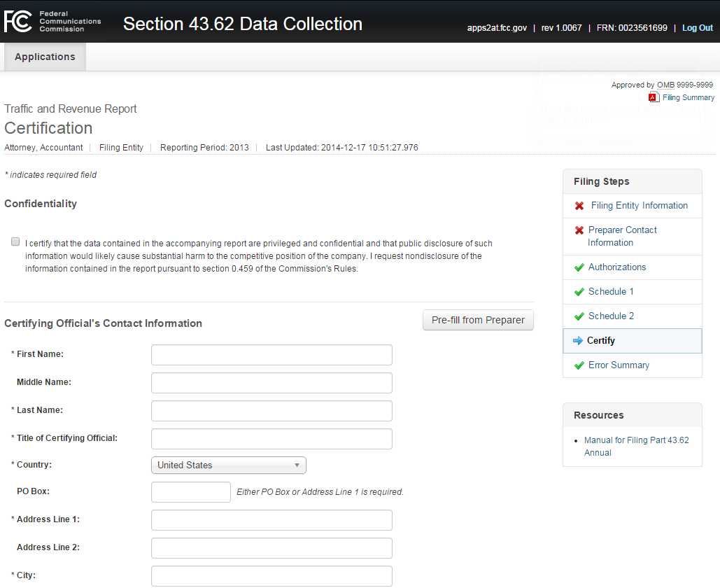Check the confidentiality certification checkbox
The image size is (720, 588).
point(15,241)
